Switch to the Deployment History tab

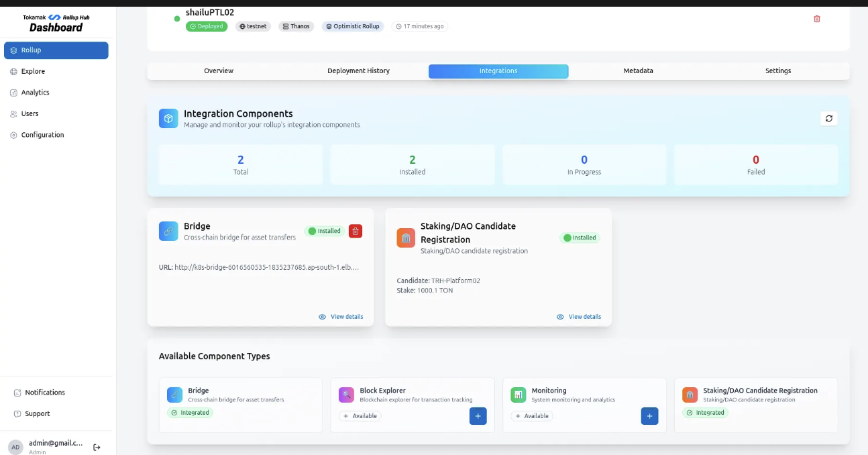358,71
